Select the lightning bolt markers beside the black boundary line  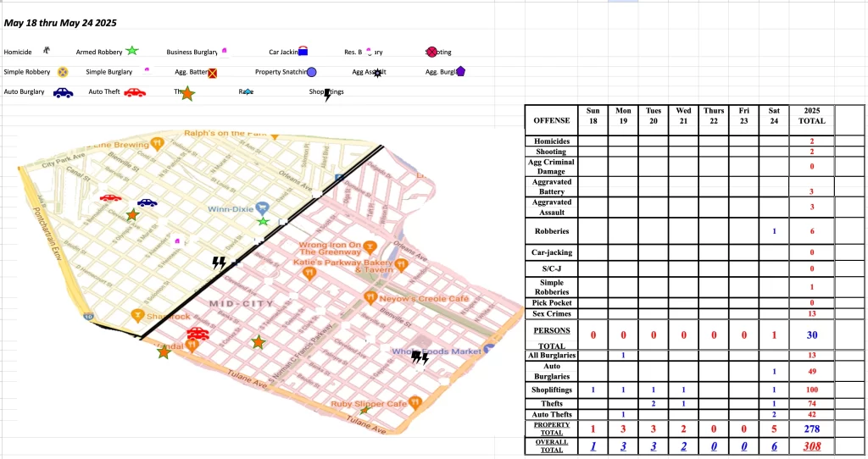pyautogui.click(x=220, y=263)
